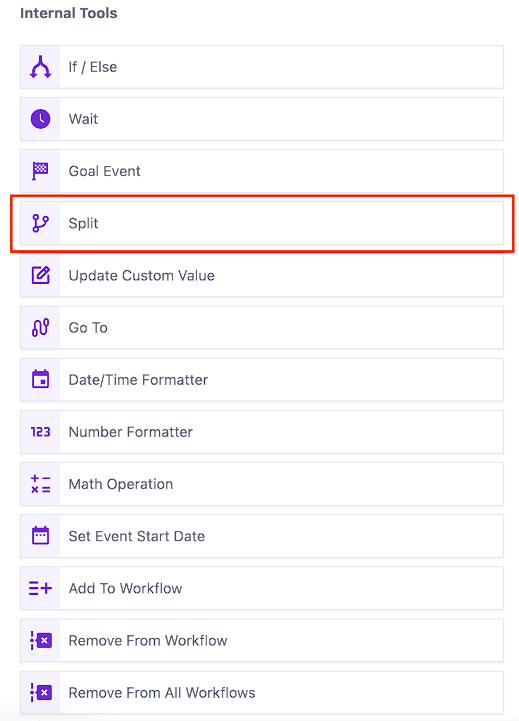Select the Wait clock icon
Image resolution: width=519 pixels, height=721 pixels.
tap(40, 119)
